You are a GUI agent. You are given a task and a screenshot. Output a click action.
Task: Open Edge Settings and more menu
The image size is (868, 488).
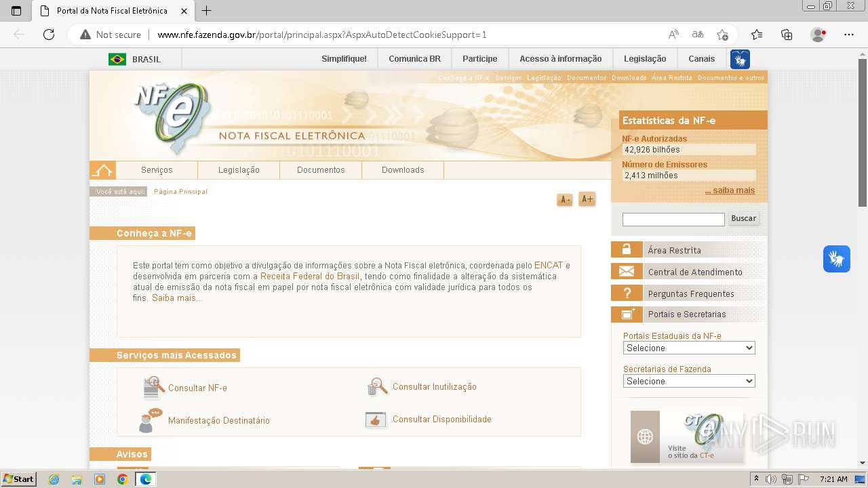[849, 35]
